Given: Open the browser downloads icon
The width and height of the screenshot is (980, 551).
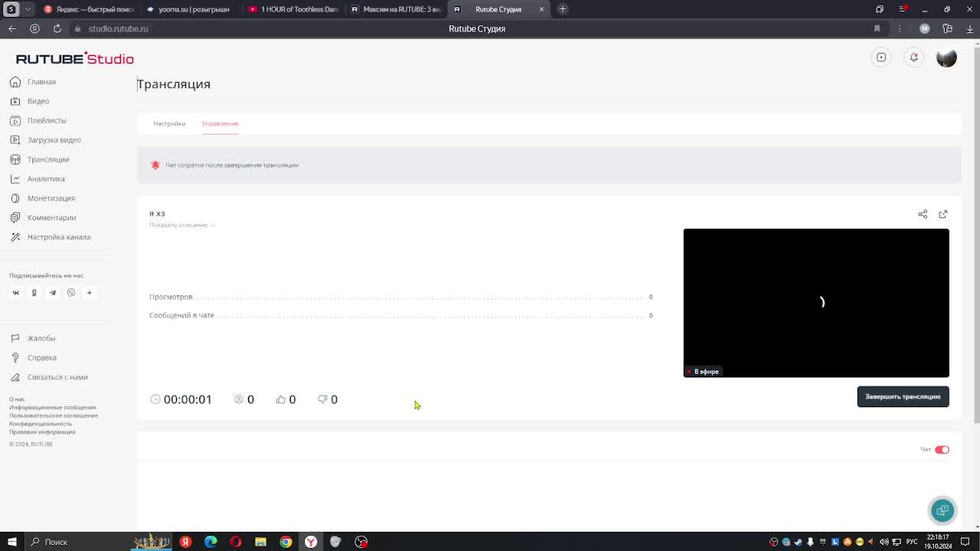Looking at the screenshot, I should [x=969, y=28].
